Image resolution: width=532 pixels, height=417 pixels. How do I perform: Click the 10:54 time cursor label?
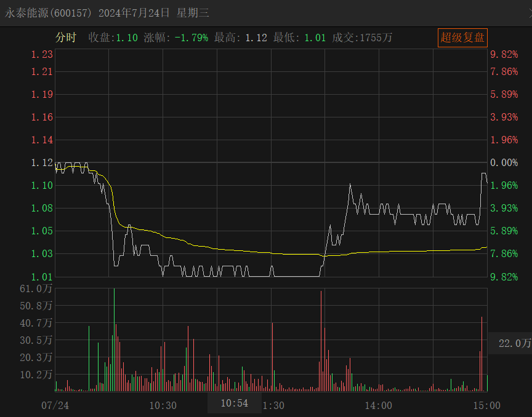click(234, 403)
